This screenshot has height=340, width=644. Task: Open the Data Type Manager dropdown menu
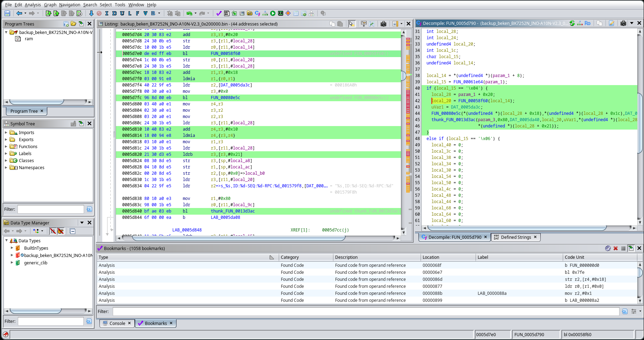[82, 223]
